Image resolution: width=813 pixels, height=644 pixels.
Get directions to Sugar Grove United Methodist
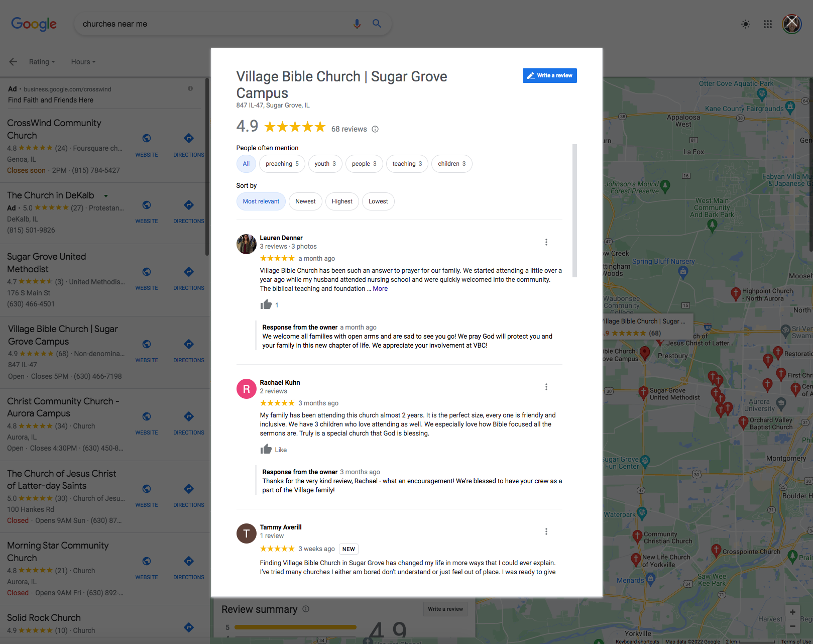[189, 272]
